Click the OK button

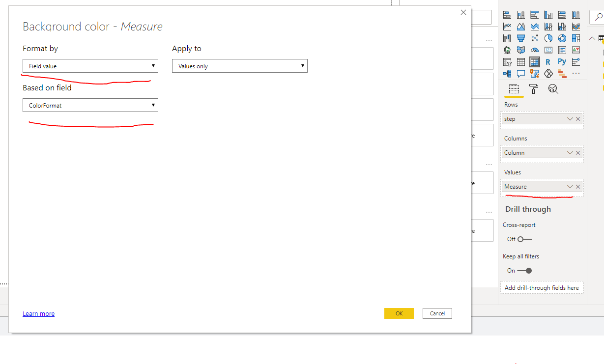pyautogui.click(x=399, y=313)
